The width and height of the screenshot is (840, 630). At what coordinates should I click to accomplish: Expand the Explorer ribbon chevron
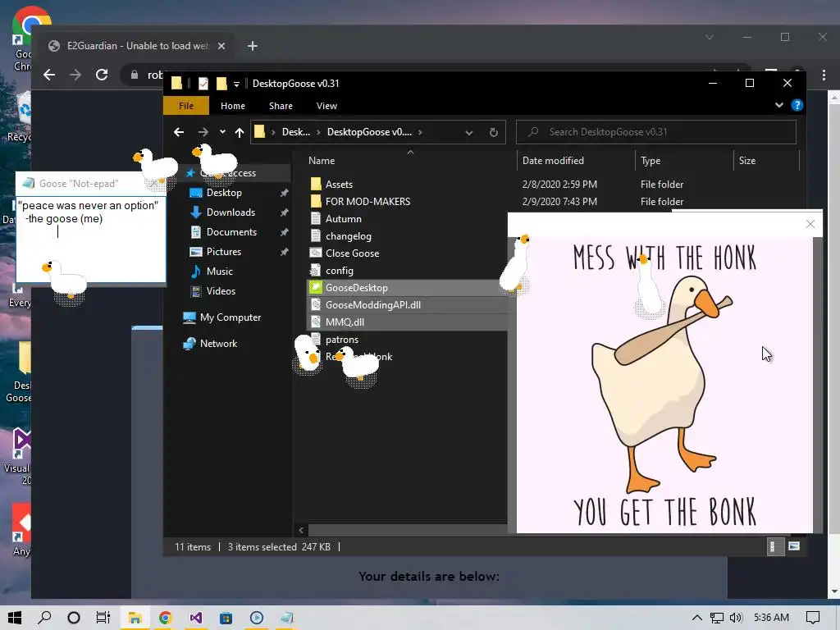pos(779,106)
